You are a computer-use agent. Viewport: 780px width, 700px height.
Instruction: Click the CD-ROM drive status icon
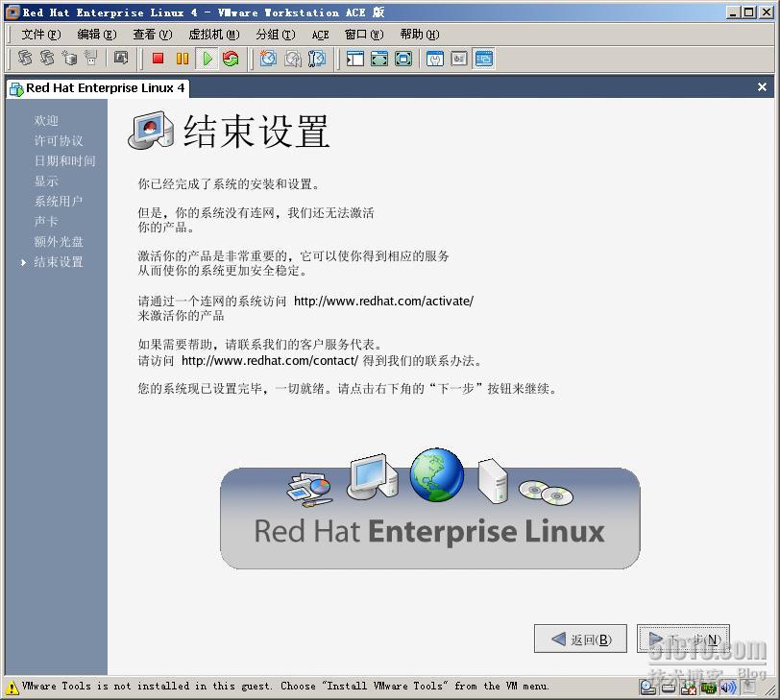(647, 688)
